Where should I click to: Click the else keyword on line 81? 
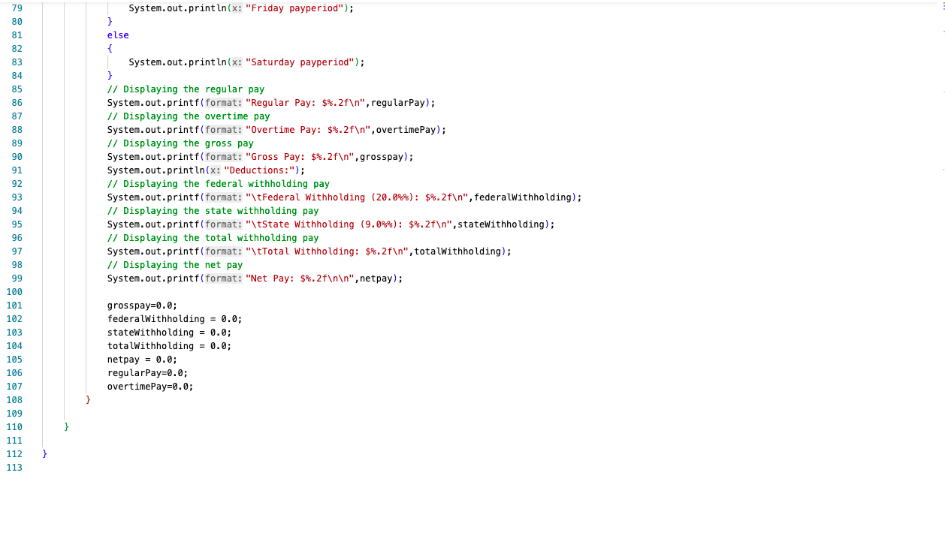116,35
